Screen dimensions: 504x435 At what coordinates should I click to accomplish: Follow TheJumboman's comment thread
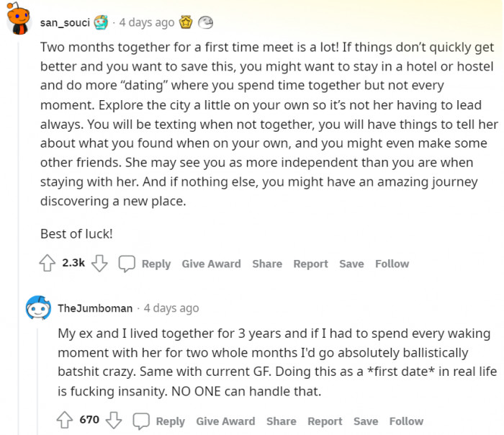click(x=406, y=421)
